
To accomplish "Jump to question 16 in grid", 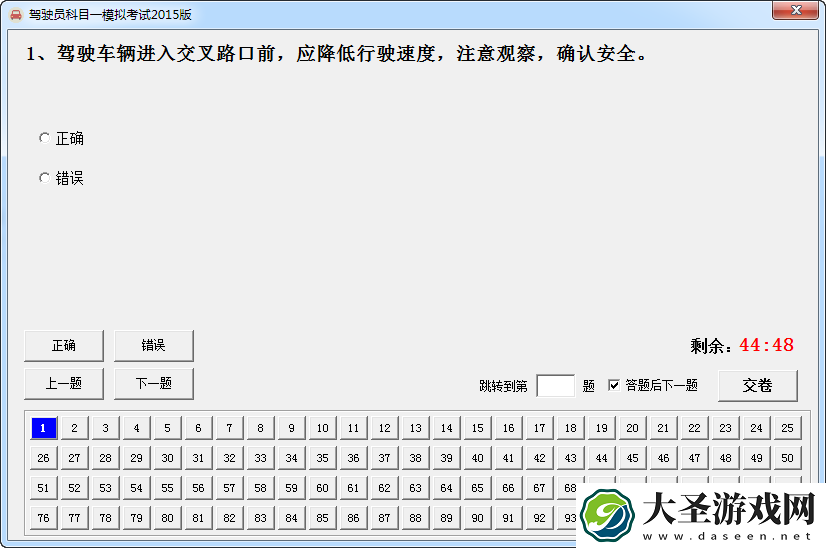I will tap(508, 428).
